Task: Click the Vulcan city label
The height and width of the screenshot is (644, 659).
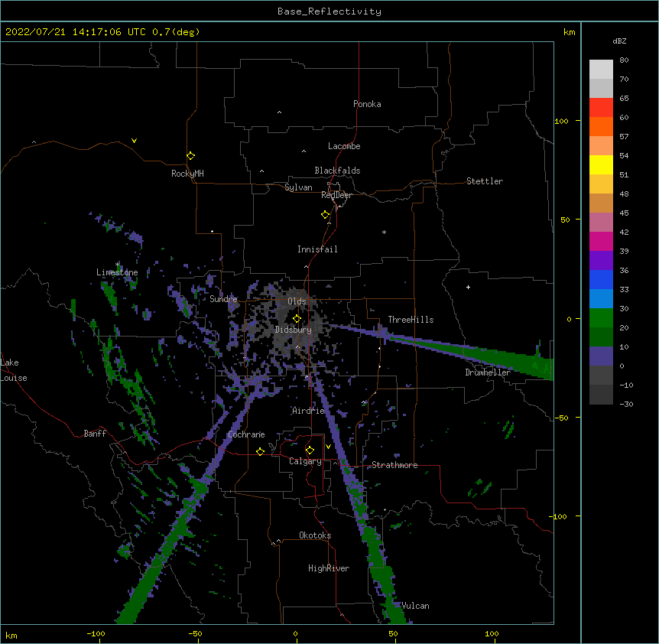Action: [x=415, y=606]
